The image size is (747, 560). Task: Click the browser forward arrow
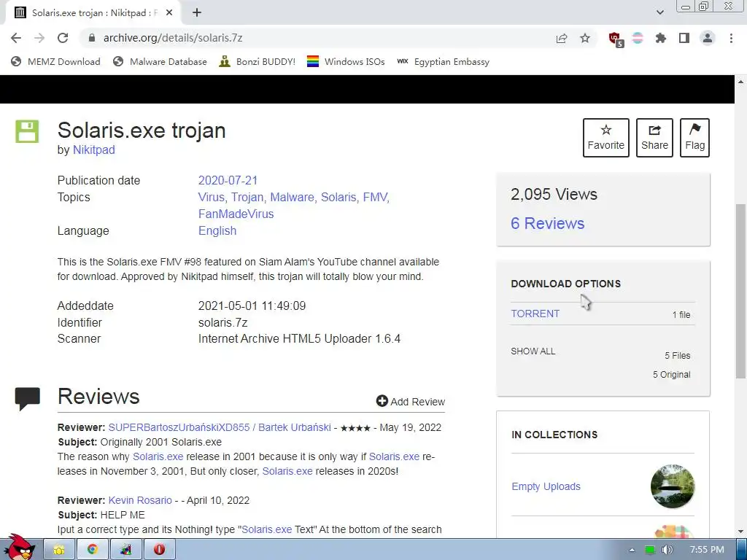click(39, 38)
